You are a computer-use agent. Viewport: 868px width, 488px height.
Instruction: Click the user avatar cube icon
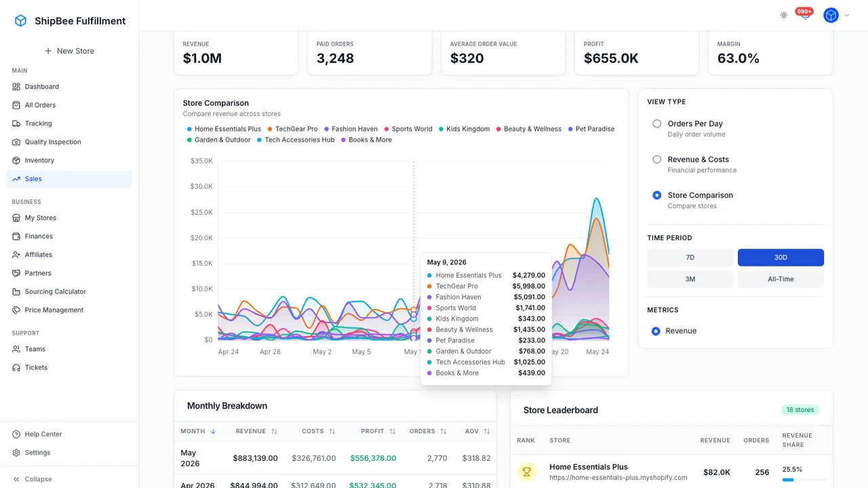pos(831,15)
